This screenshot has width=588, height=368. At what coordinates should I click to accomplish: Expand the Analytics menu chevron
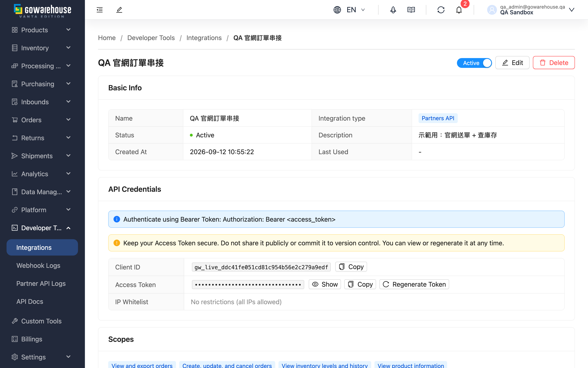tap(69, 174)
